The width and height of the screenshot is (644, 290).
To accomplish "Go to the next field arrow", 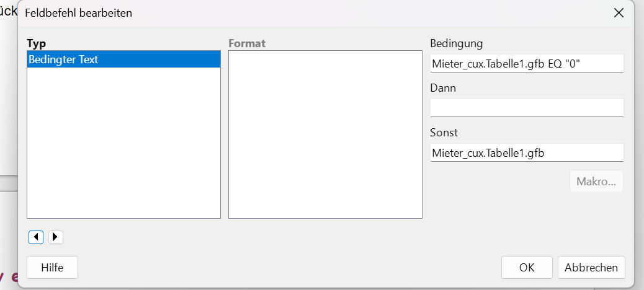I will coord(56,237).
